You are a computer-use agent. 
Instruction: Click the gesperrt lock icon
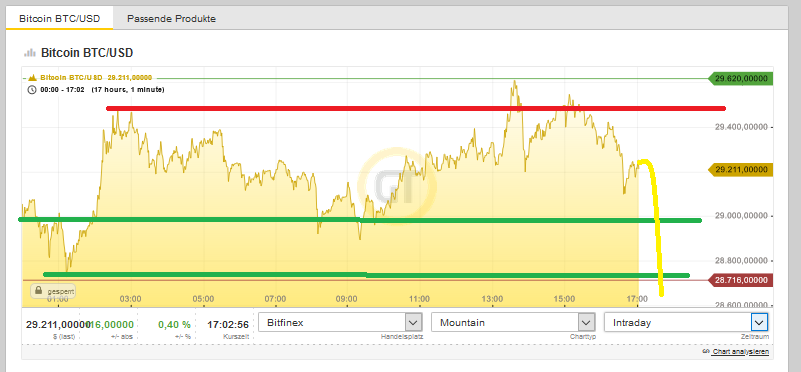click(x=38, y=291)
